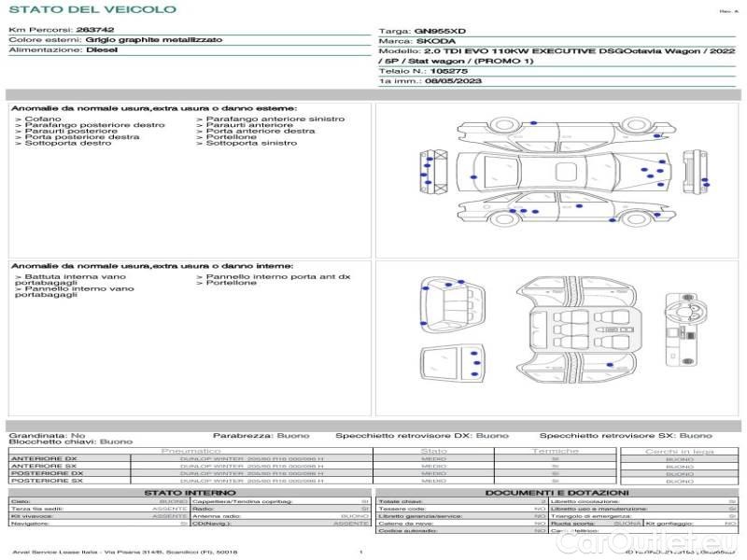This screenshot has height=560, width=747.
Task: Click the top-view car exterior diagram
Action: point(563,172)
